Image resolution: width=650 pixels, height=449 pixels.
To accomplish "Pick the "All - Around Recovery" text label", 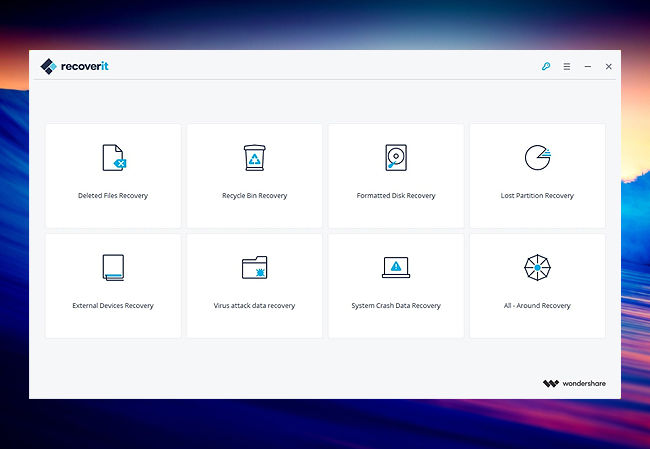I will coord(537,306).
